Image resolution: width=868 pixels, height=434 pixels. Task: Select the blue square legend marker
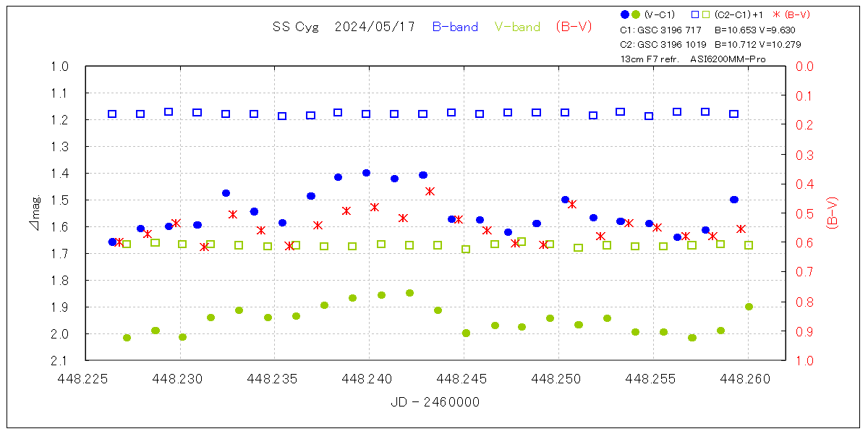click(x=695, y=14)
